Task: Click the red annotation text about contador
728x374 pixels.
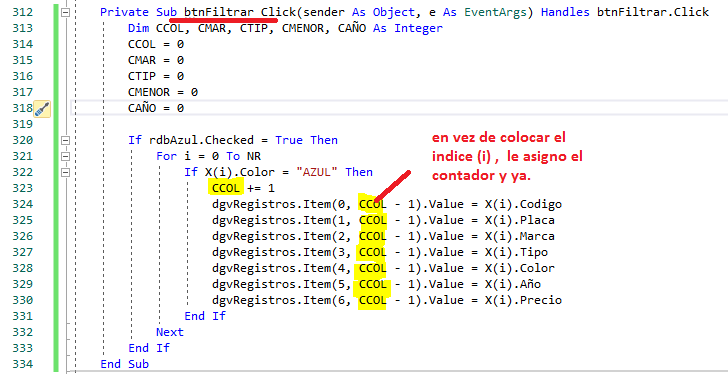Action: [507, 157]
